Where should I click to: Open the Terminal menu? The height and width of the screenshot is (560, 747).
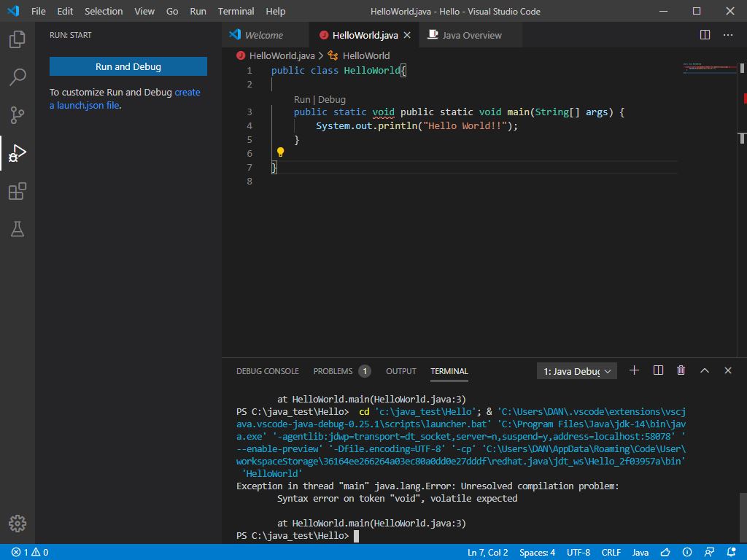pos(236,11)
